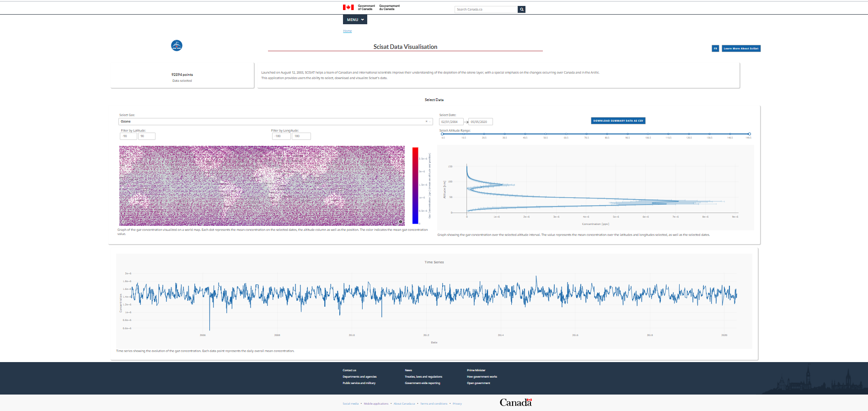Click the Home breadcrumb link
868x411 pixels.
pos(348,31)
